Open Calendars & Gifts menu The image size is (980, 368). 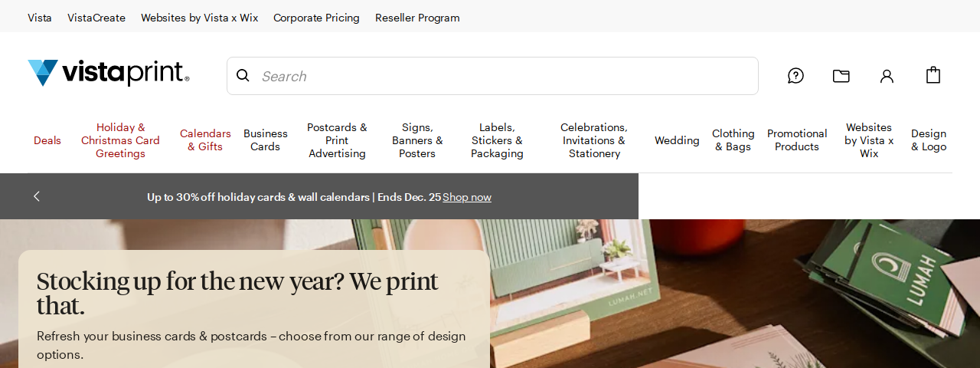(x=205, y=140)
